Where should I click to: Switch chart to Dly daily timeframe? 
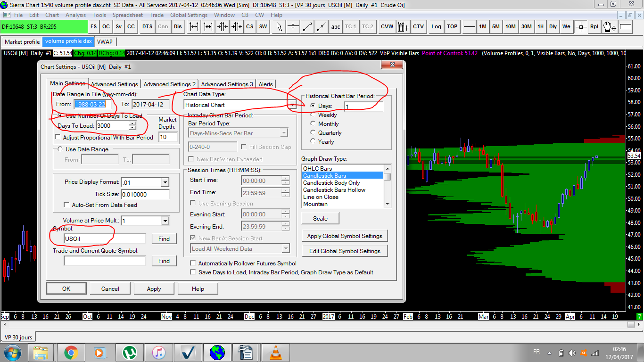click(553, 26)
